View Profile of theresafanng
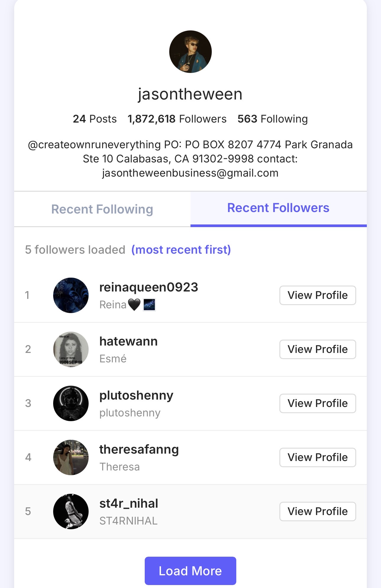Screen dimensions: 381x588 317,457
